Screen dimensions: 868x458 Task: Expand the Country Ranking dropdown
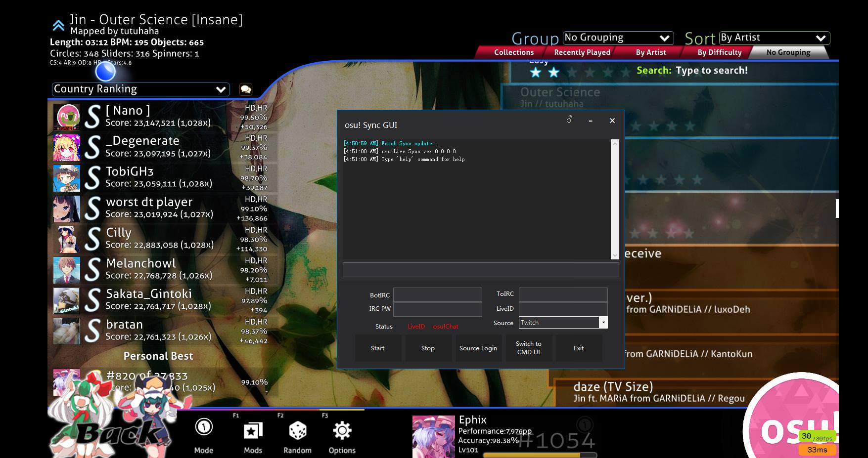tap(141, 89)
